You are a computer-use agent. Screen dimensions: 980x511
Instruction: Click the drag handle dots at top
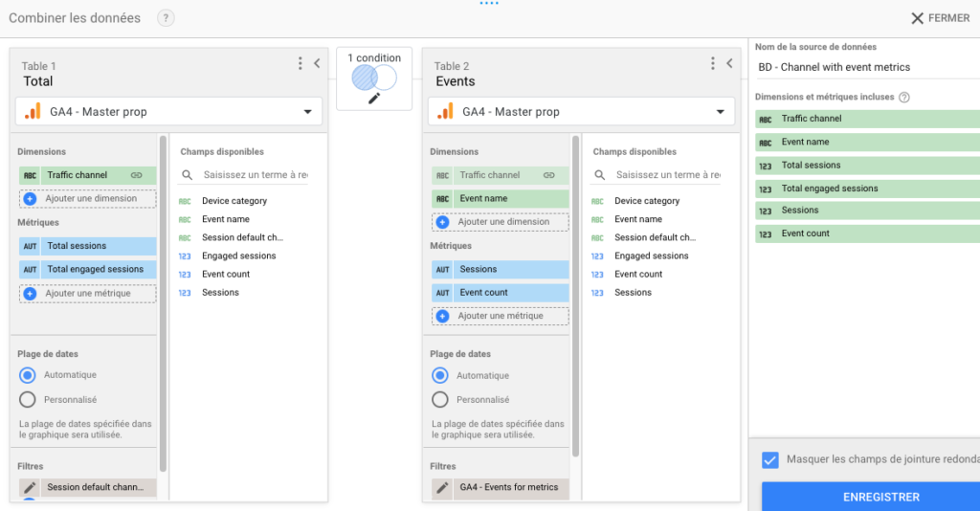click(489, 3)
